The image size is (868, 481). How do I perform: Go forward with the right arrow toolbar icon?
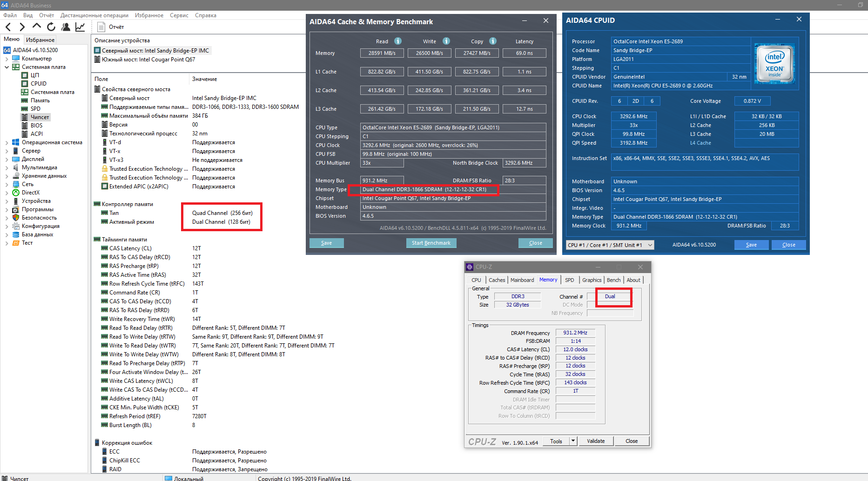[22, 27]
